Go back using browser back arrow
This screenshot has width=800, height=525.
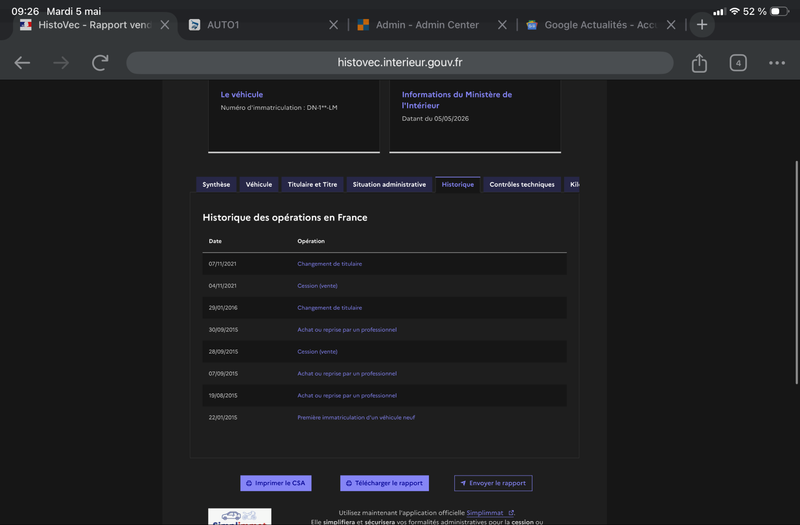coord(22,63)
